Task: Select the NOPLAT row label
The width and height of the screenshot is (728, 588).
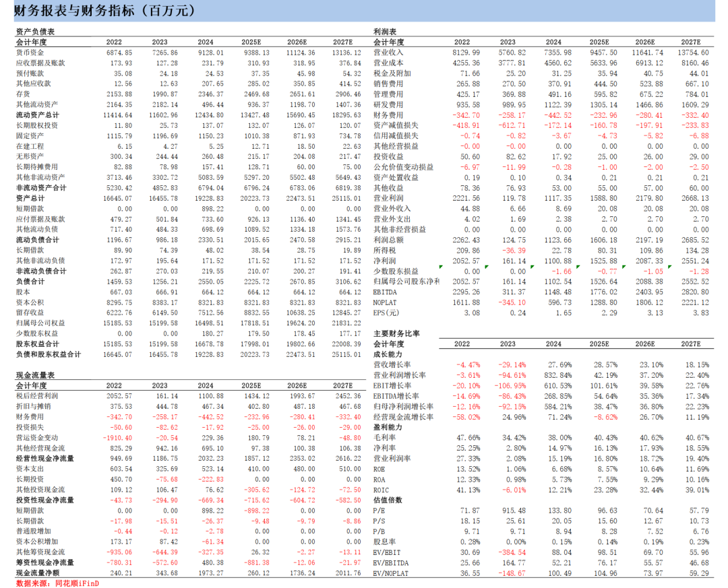Action: 385,302
